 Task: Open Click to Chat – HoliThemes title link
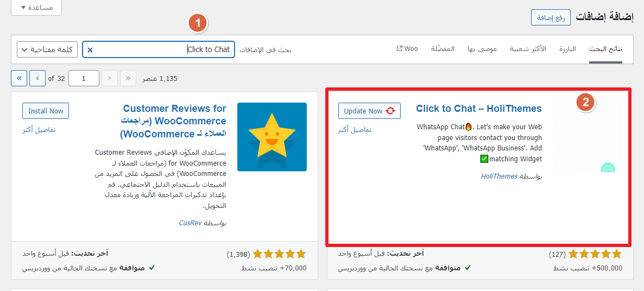point(479,109)
